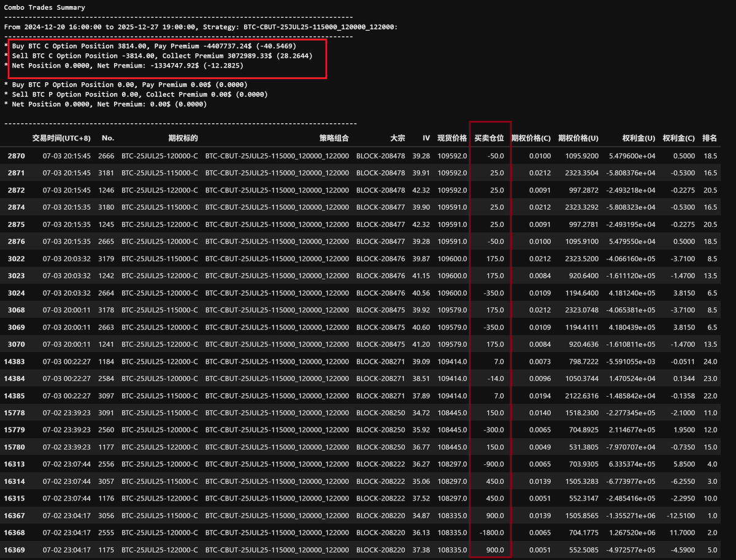The image size is (736, 560).
Task: Select position -300.0 cell
Action: pyautogui.click(x=493, y=430)
